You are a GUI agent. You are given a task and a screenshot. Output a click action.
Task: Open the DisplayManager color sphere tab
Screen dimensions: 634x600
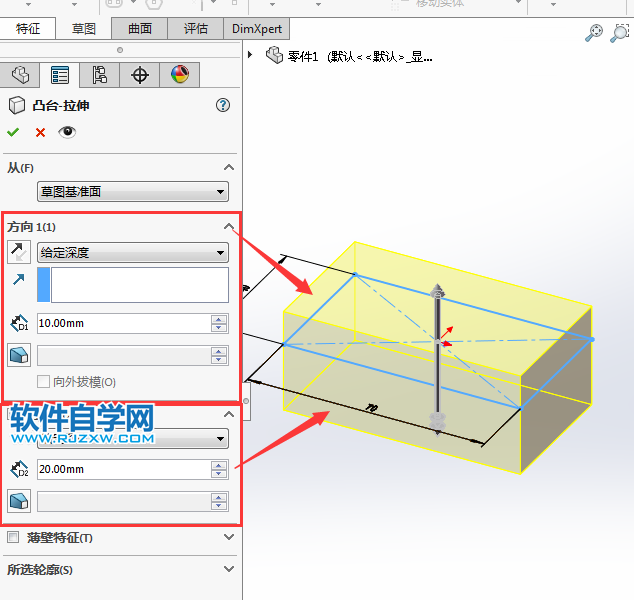click(x=180, y=75)
